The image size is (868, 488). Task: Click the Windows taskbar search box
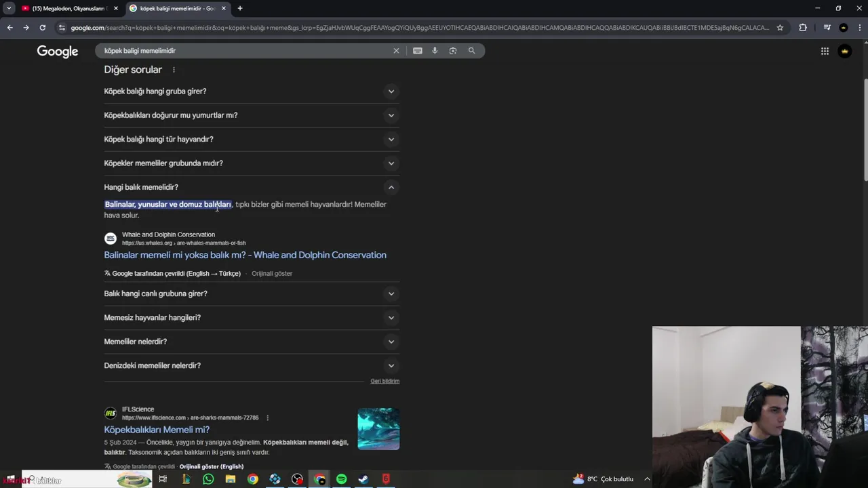click(86, 480)
